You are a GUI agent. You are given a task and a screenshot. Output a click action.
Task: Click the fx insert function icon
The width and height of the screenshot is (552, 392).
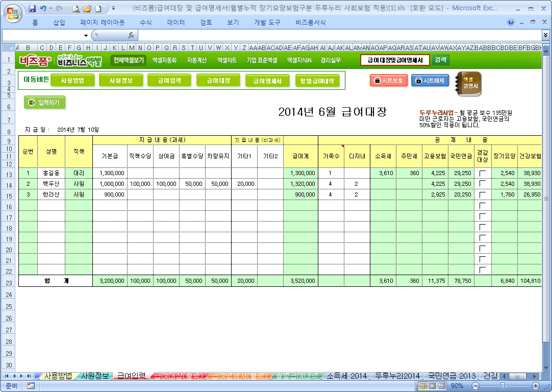(131, 35)
